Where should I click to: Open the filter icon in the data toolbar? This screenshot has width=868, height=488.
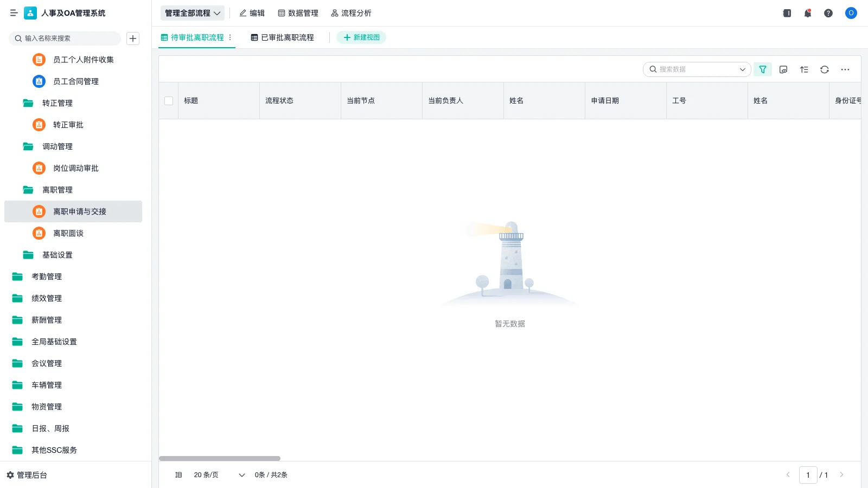click(763, 69)
